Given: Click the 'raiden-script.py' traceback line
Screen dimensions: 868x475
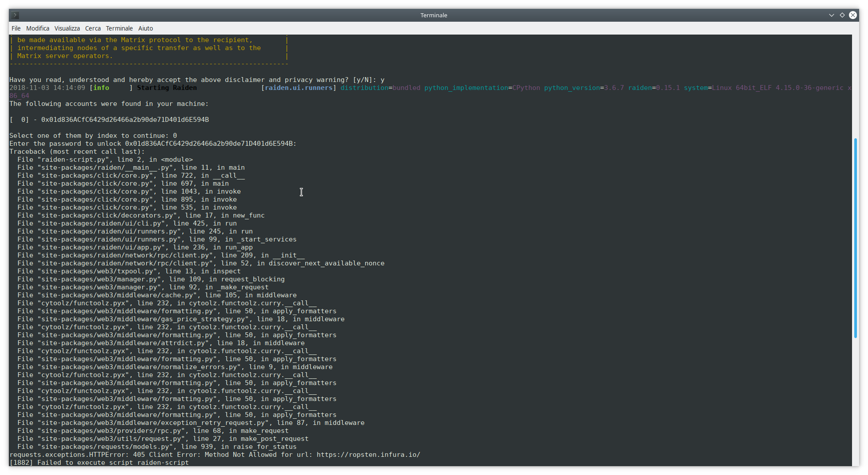Looking at the screenshot, I should click(105, 160).
